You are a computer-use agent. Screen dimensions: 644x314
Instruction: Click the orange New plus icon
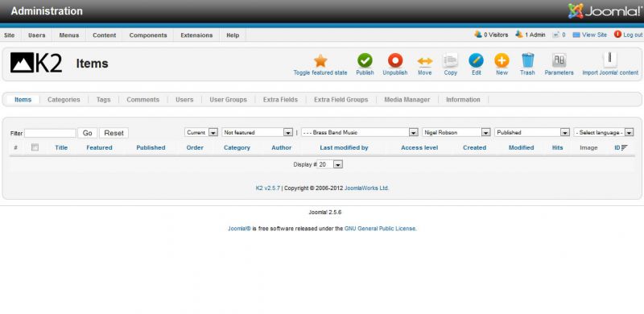coord(502,60)
